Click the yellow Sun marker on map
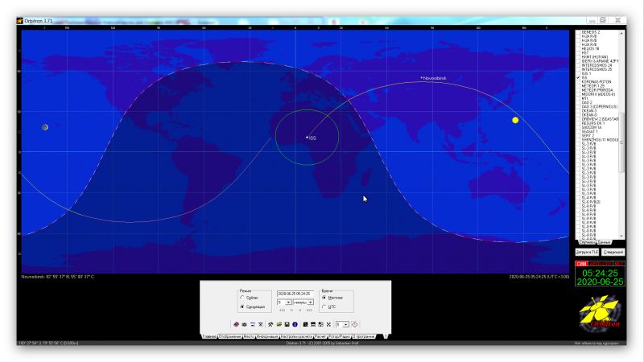This screenshot has height=362, width=644. 515,120
